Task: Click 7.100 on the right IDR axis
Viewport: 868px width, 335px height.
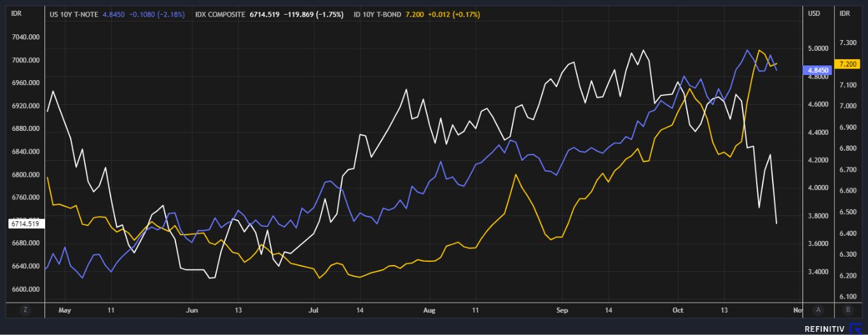Action: point(848,85)
